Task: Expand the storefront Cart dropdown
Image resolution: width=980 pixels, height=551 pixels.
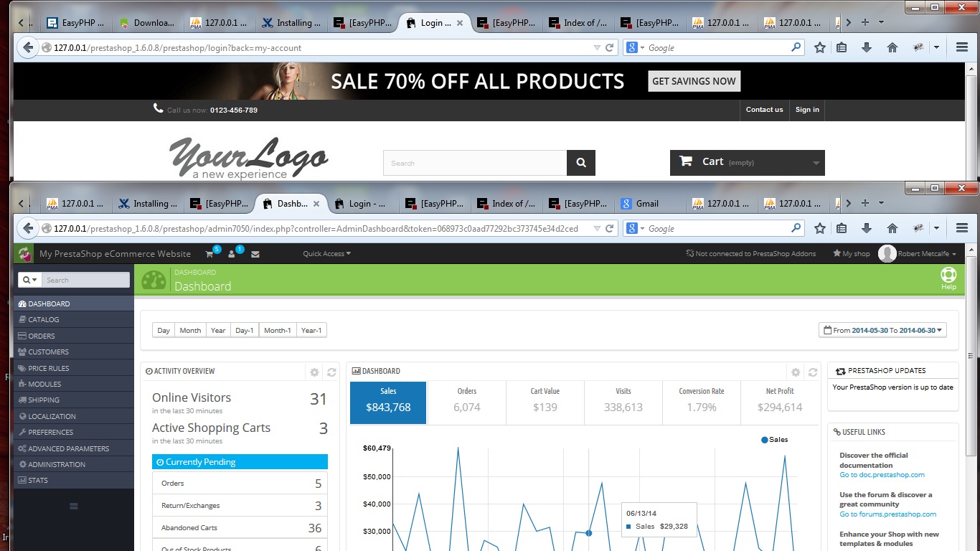Action: point(816,163)
